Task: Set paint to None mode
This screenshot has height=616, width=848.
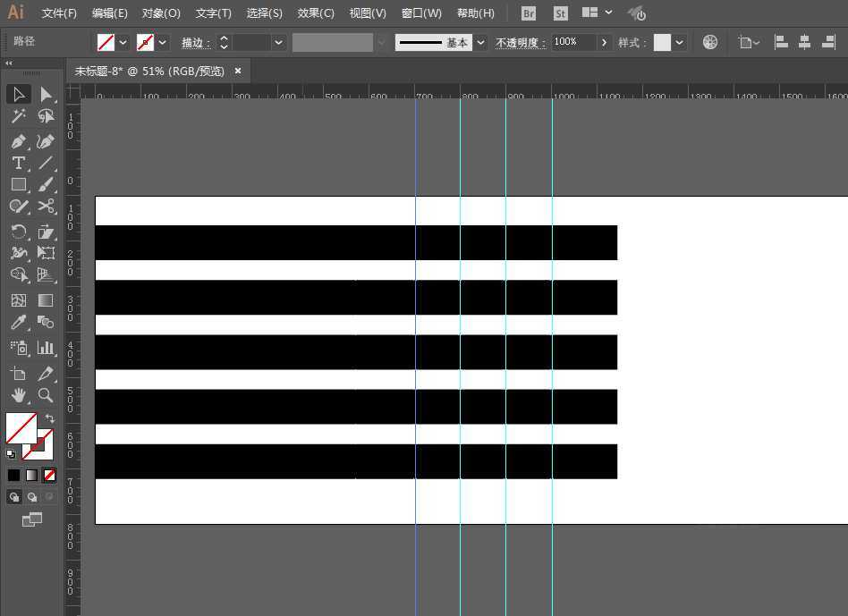Action: coord(49,475)
